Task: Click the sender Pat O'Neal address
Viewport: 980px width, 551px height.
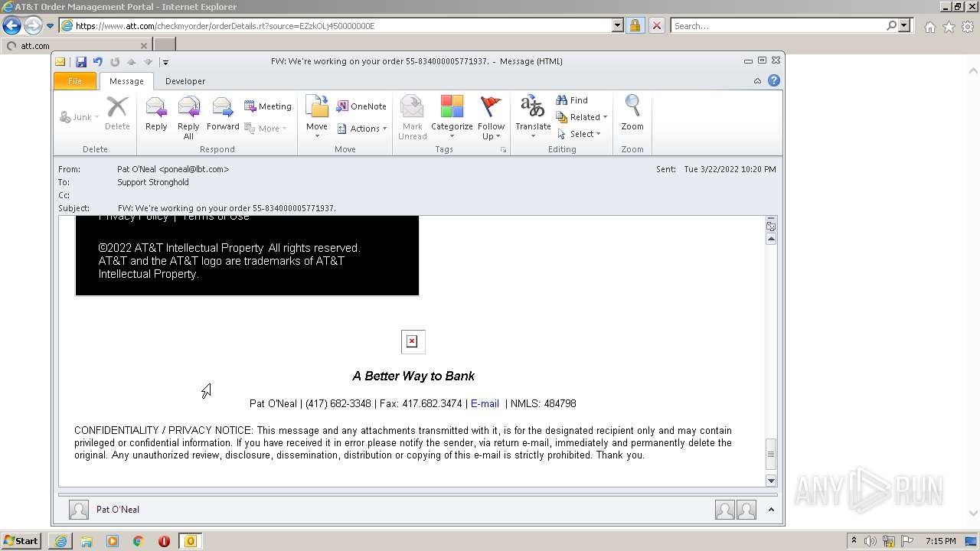Action: pyautogui.click(x=173, y=169)
